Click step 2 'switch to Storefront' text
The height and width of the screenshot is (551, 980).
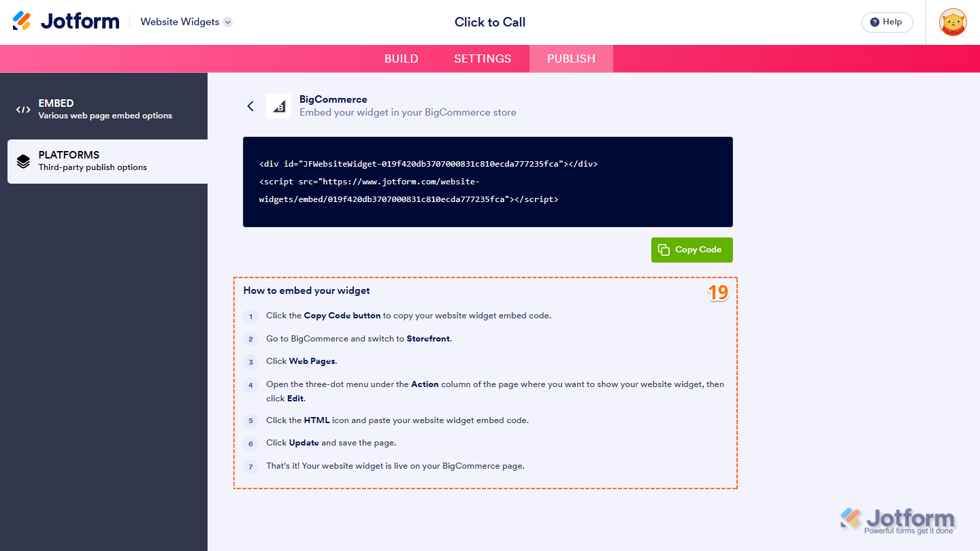coord(359,339)
